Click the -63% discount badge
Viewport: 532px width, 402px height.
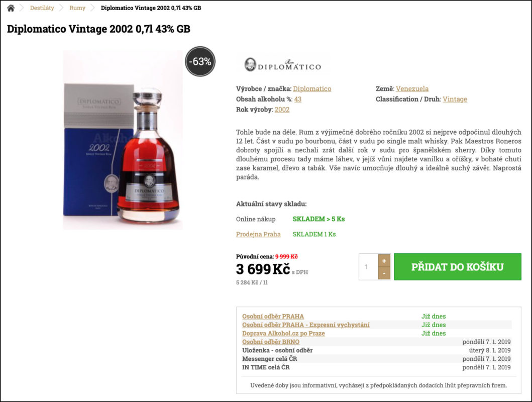[x=200, y=61]
